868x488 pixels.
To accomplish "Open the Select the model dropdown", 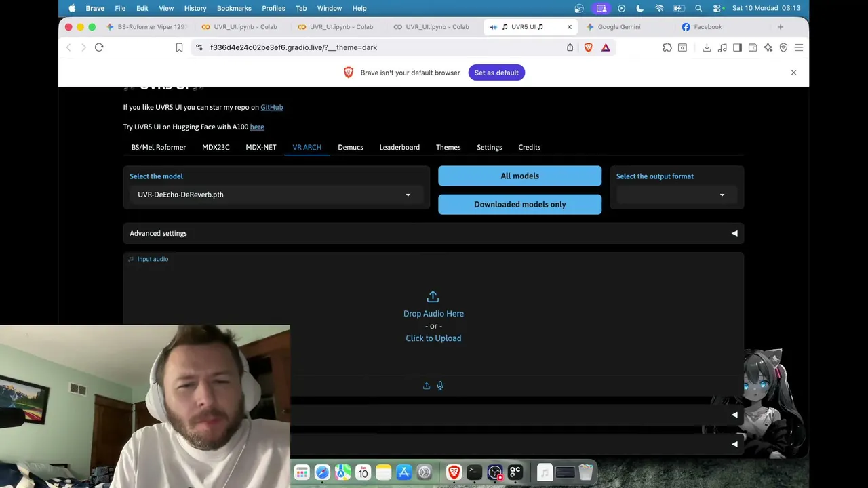I will point(277,195).
